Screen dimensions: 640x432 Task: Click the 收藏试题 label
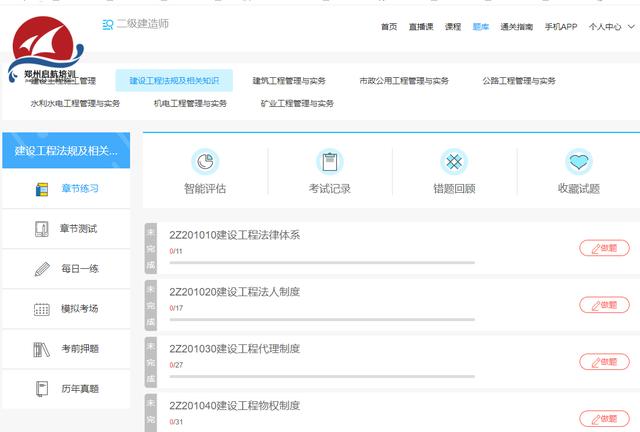(x=579, y=189)
